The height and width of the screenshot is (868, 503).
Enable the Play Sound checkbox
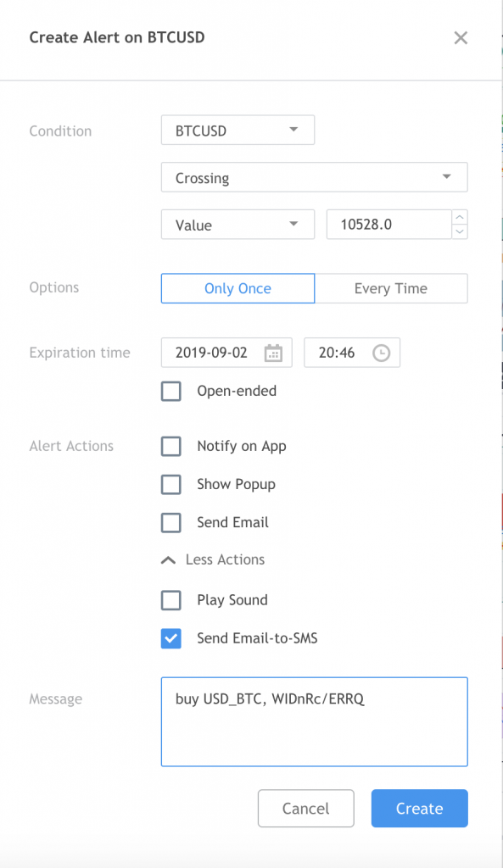point(171,600)
